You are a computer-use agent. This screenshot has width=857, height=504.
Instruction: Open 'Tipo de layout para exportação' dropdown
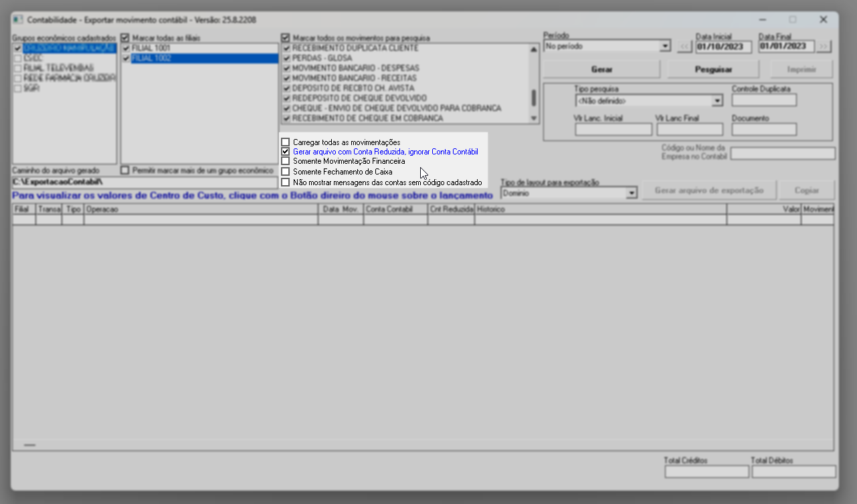point(631,193)
